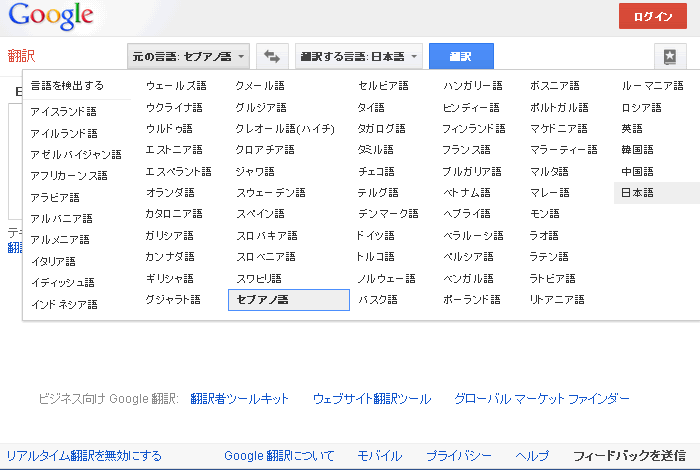The image size is (700, 470).
Task: Select 中国語 language
Action: [637, 171]
